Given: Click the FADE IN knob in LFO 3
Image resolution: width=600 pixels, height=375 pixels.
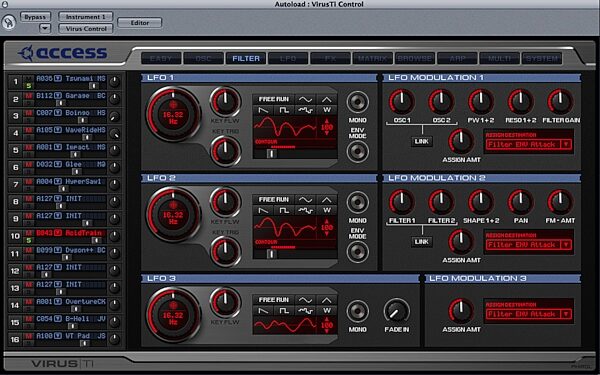Looking at the screenshot, I should click(396, 311).
